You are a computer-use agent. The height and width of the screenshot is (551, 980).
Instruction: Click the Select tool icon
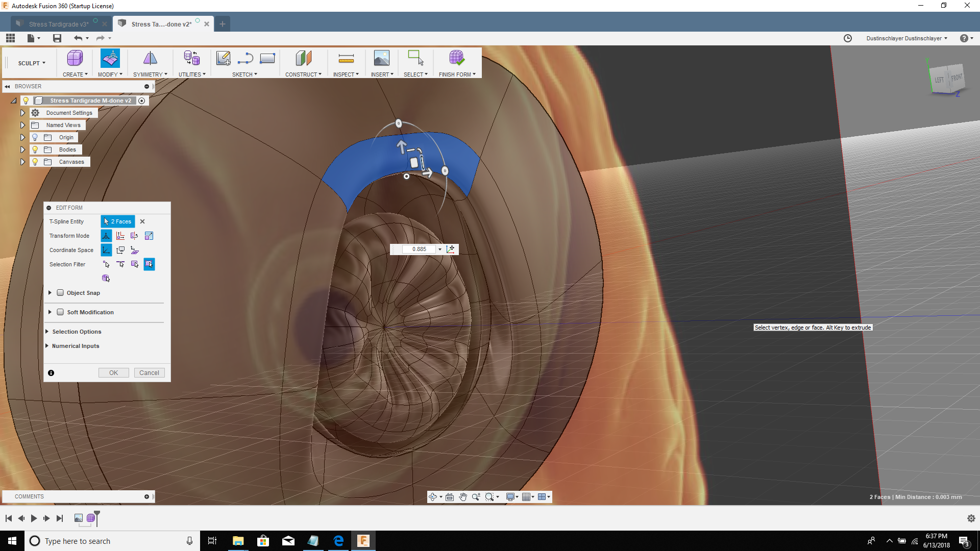point(415,58)
